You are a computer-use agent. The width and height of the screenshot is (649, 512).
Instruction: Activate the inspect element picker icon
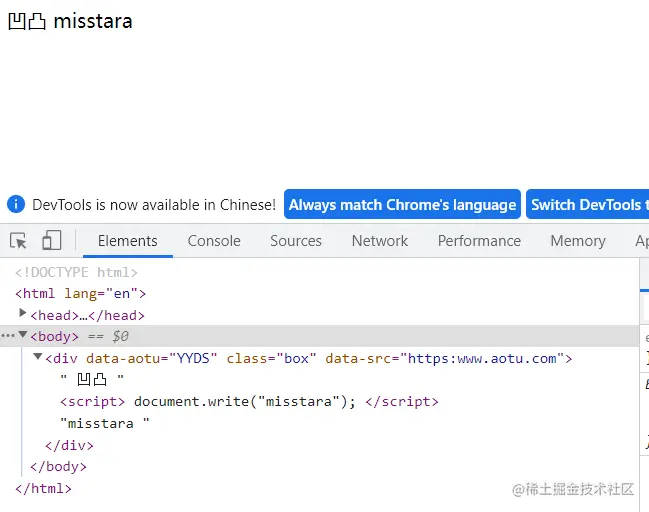coord(18,240)
